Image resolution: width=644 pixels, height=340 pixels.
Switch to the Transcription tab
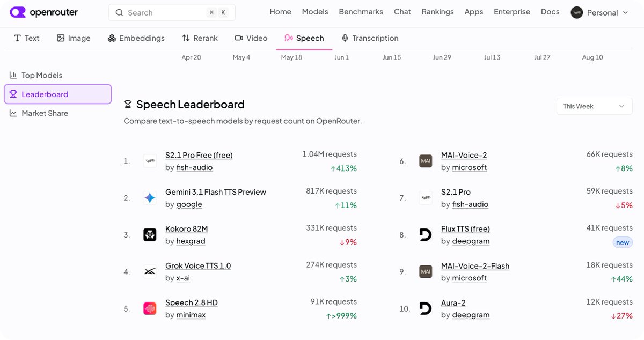point(370,38)
